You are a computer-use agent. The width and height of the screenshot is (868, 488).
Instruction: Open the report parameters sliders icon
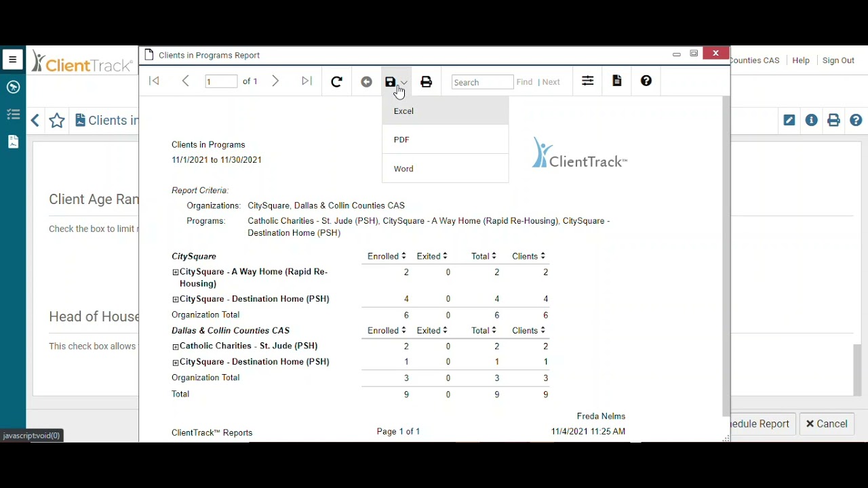pyautogui.click(x=587, y=81)
